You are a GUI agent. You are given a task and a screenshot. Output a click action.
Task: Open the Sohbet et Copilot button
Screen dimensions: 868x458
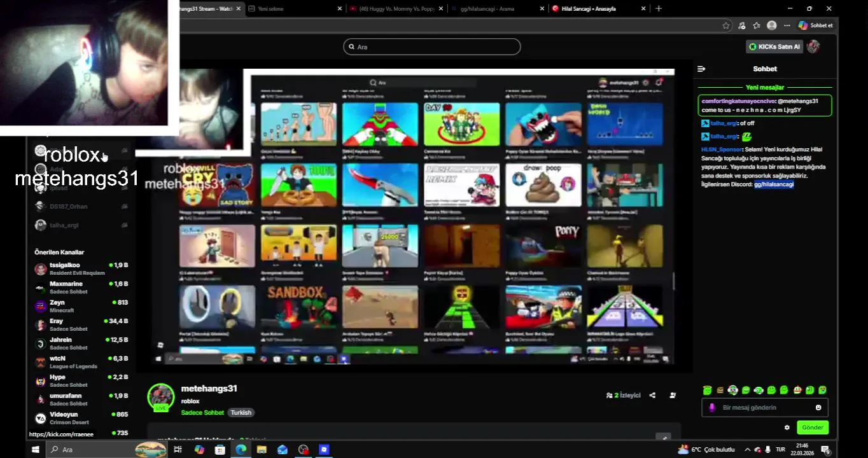(816, 25)
